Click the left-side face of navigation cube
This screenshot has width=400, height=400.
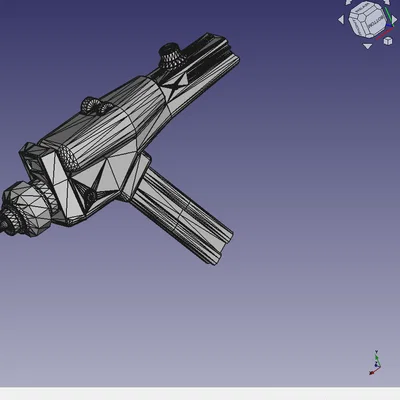coord(357,27)
